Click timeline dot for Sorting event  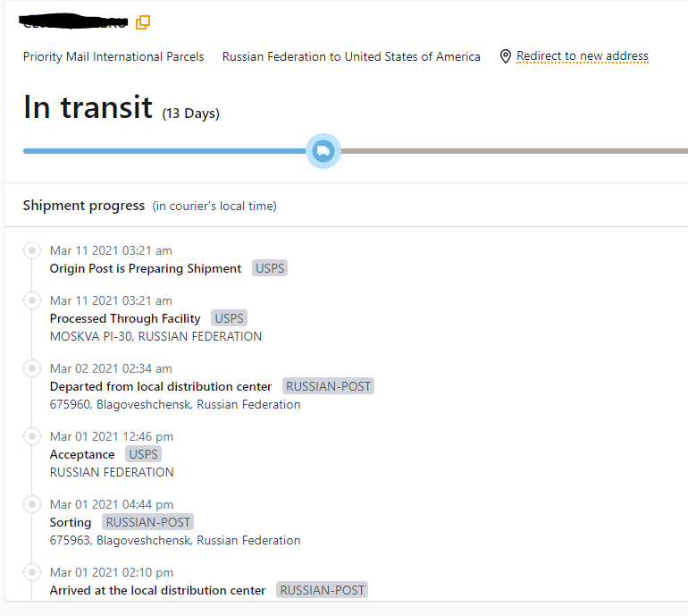pos(33,504)
